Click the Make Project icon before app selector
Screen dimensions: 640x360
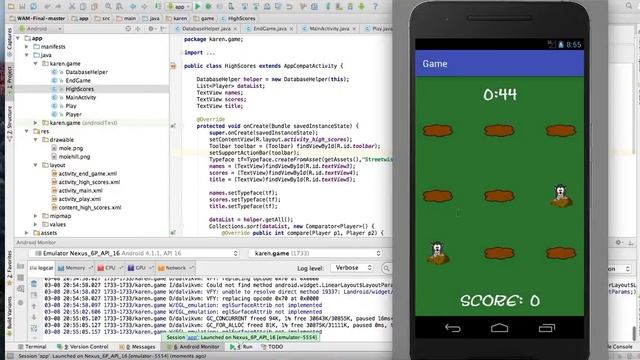[158, 6]
